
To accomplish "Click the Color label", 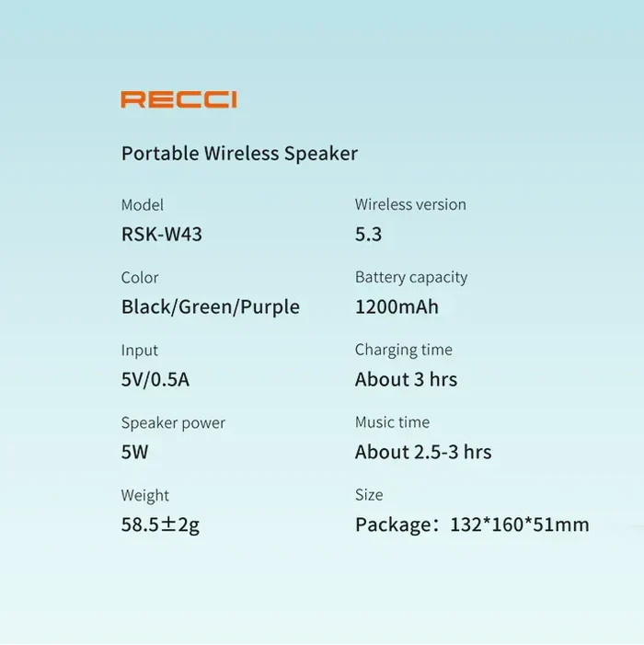I will (x=140, y=278).
